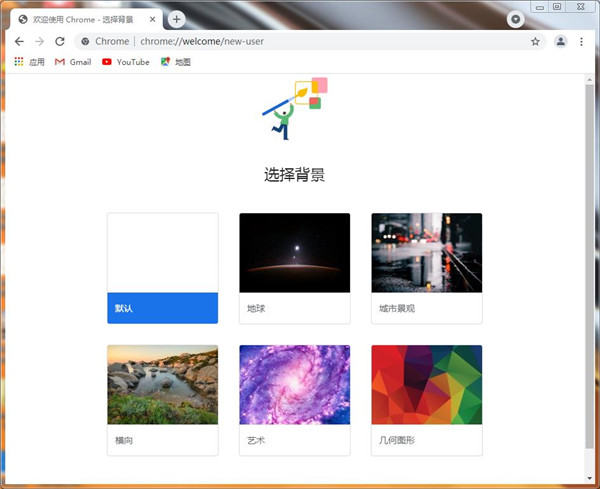The image size is (600, 489).
Task: Click the new tab plus button
Action: [x=177, y=19]
